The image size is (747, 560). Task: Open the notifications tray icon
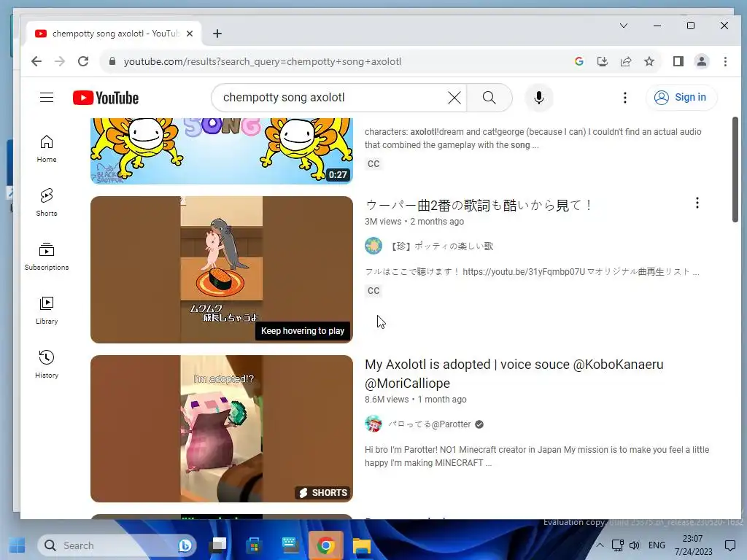click(x=729, y=545)
